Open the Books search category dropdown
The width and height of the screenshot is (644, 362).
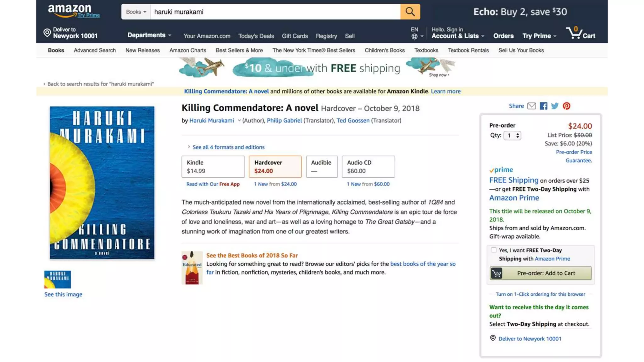(x=136, y=12)
